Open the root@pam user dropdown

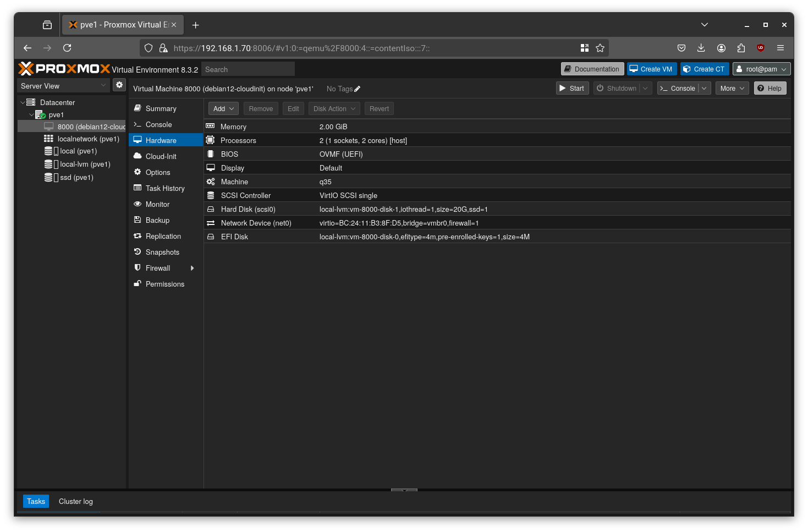761,69
